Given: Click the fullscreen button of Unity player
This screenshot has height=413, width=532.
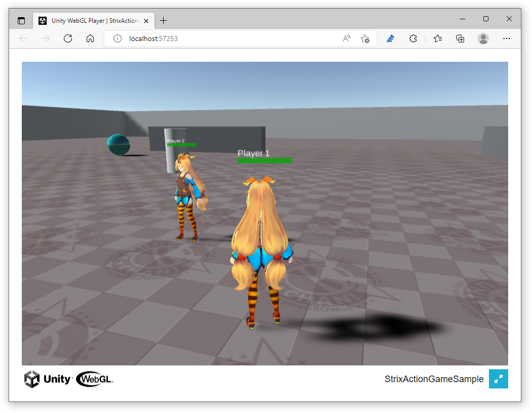Looking at the screenshot, I should click(498, 379).
